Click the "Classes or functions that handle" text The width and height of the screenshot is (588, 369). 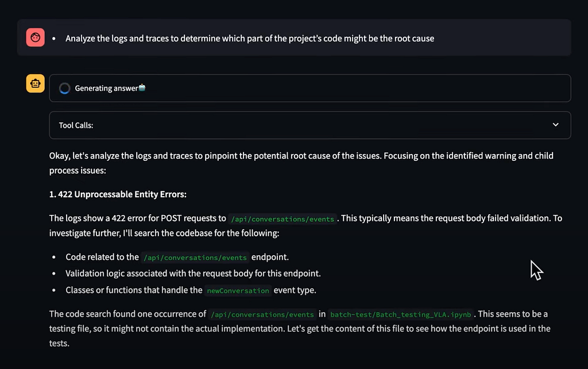coord(134,290)
